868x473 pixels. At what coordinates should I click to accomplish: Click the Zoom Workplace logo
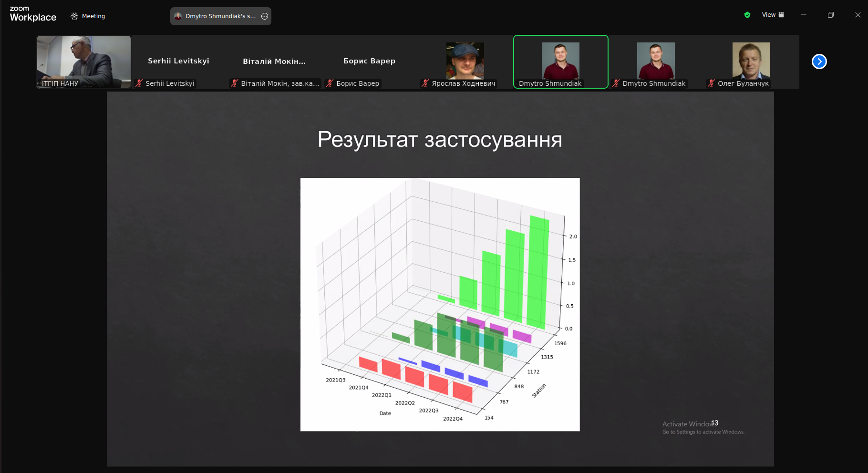33,14
